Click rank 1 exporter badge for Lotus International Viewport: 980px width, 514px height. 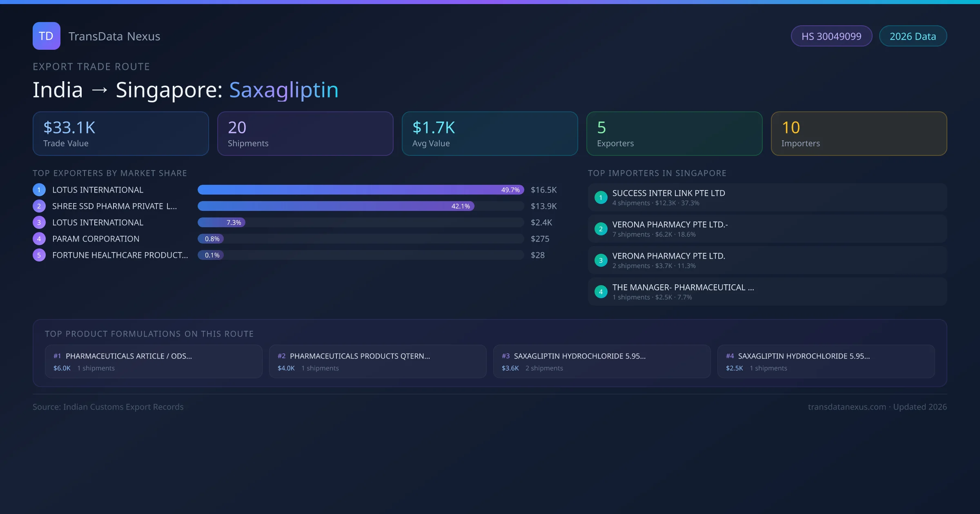pos(39,190)
